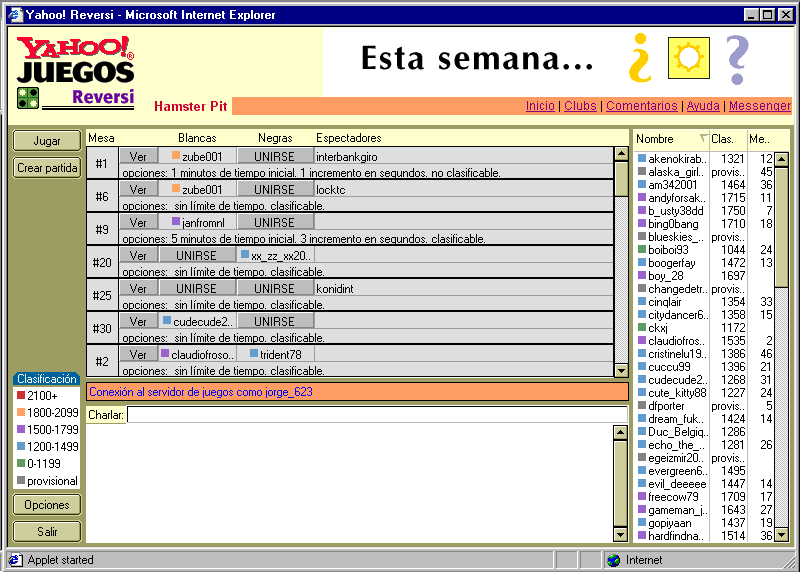Viewport: 800px width, 572px height.
Task: Click spectator interbankgiro at table #1
Action: click(x=346, y=157)
